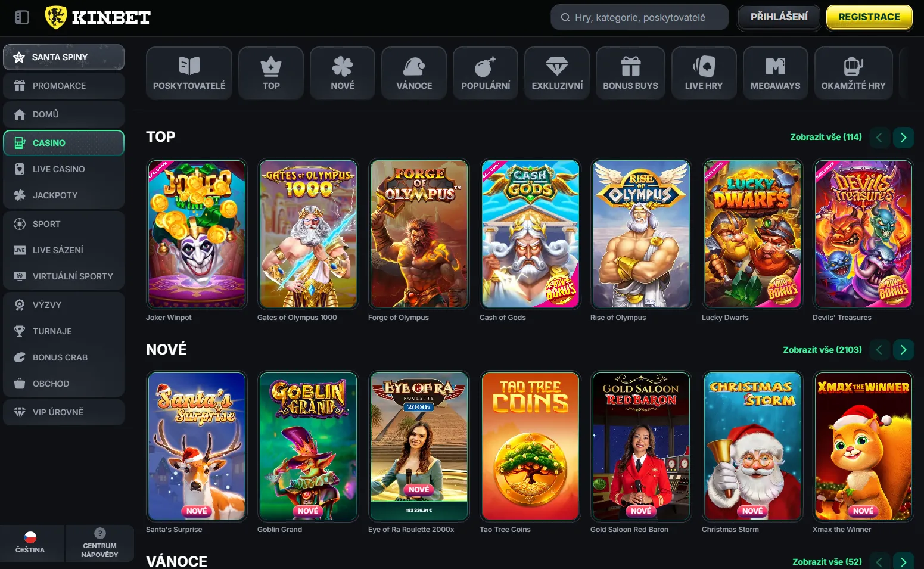The height and width of the screenshot is (569, 924).
Task: Open the Čeština language selector
Action: pos(30,543)
